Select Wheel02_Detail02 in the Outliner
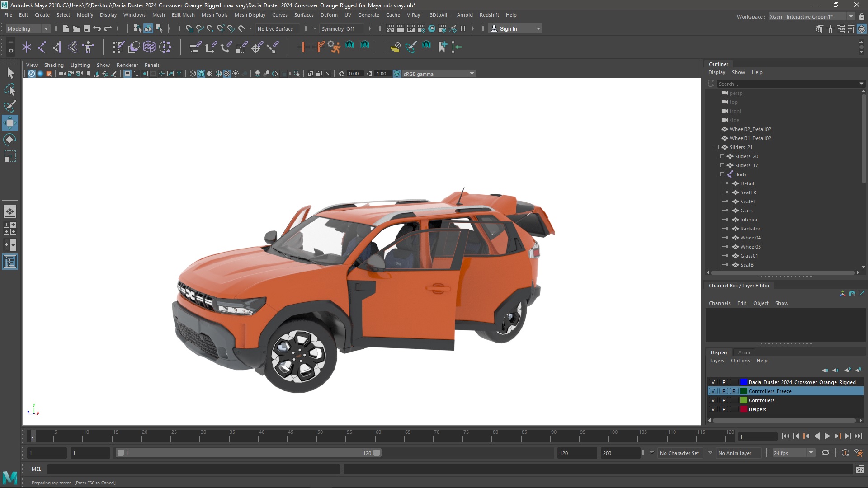Screen dimensions: 868x488 (750, 129)
